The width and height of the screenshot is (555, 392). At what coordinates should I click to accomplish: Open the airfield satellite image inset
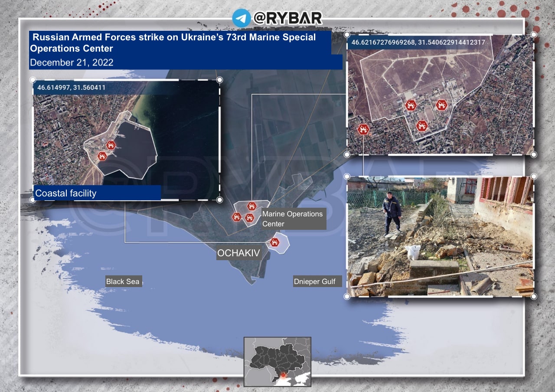pos(441,94)
